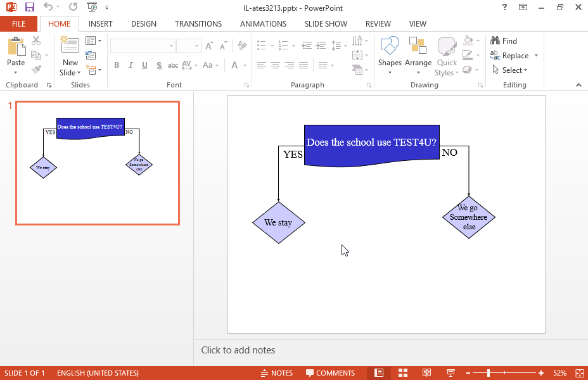Image resolution: width=588 pixels, height=380 pixels.
Task: Toggle Bold formatting
Action: [117, 65]
